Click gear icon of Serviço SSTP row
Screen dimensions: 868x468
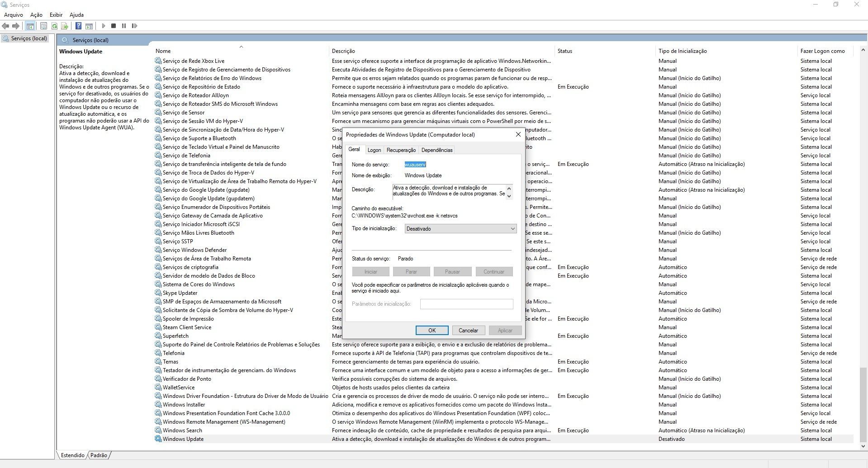click(158, 241)
